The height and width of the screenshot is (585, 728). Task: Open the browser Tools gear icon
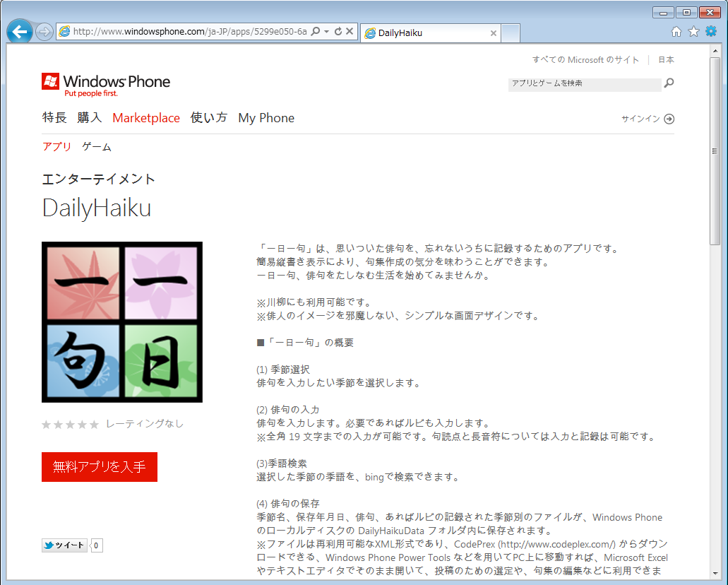(711, 31)
